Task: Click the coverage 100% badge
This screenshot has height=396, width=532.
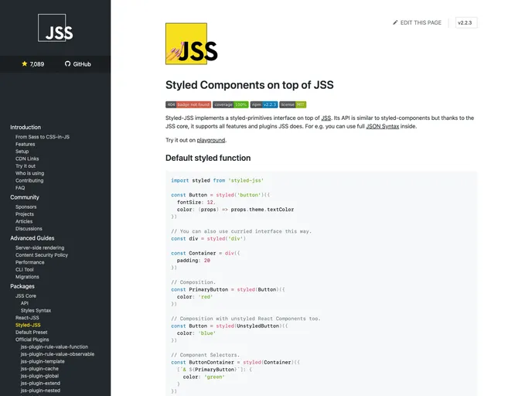Action: pyautogui.click(x=230, y=104)
